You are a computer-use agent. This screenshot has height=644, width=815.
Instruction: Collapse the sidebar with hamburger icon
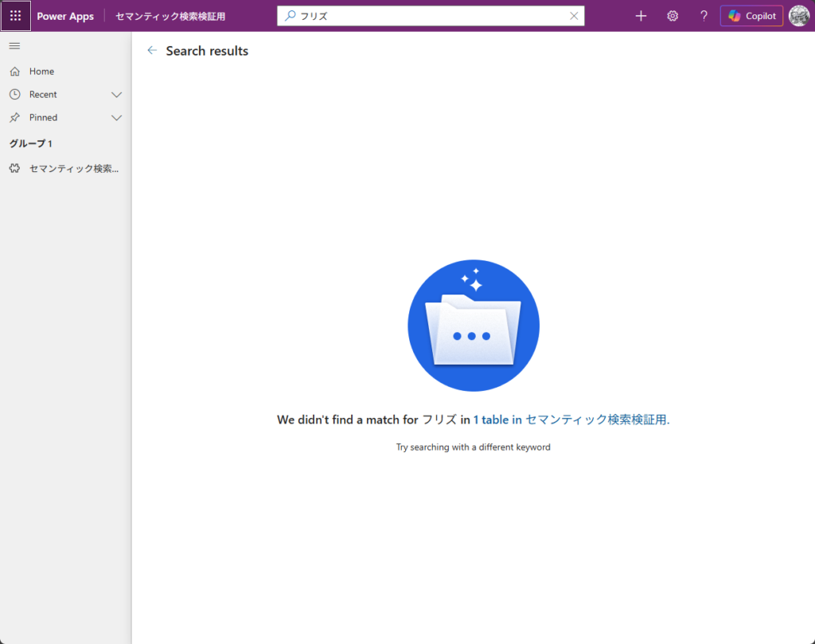(14, 46)
